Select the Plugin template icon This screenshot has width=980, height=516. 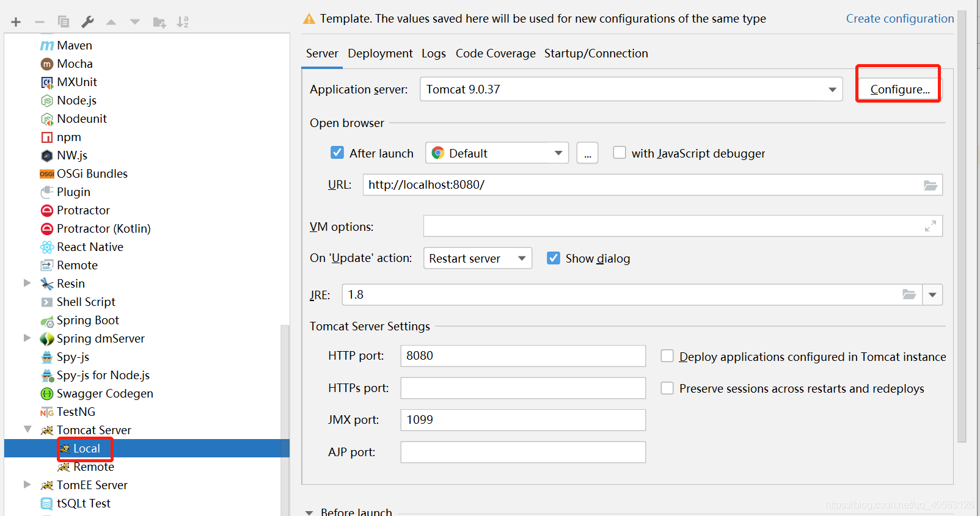pos(47,192)
